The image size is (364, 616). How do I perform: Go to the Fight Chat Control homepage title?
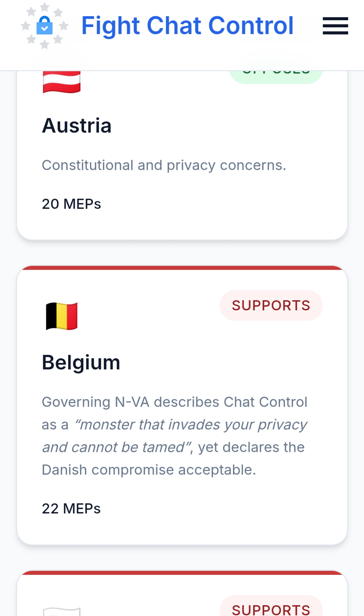(x=187, y=26)
